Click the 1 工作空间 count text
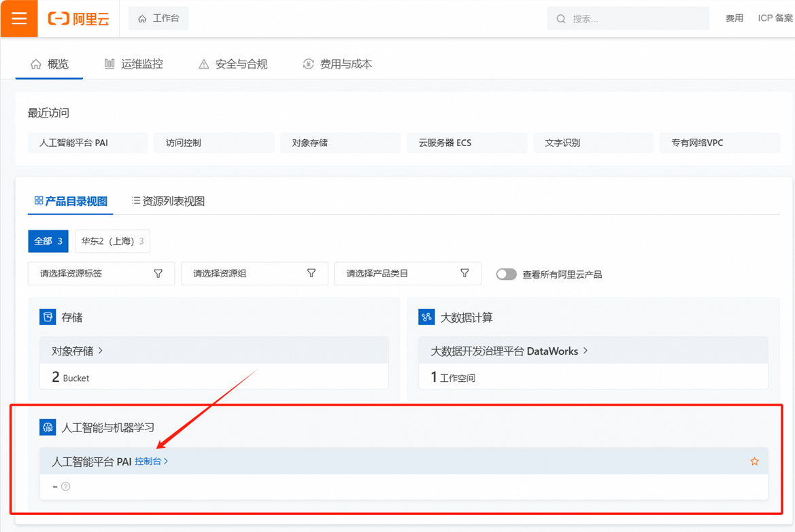 453,378
